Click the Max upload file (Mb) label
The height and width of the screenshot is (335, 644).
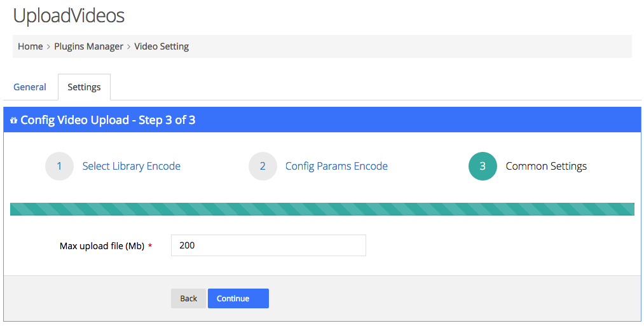[x=102, y=246]
